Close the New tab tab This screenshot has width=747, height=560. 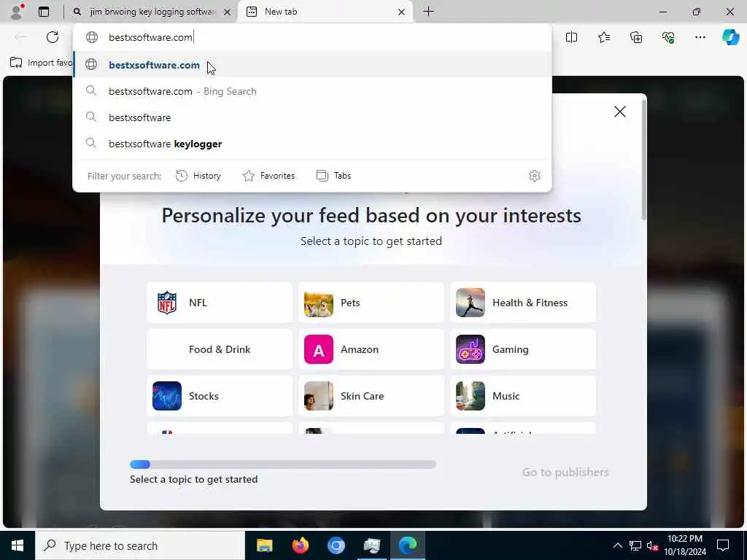coord(402,12)
